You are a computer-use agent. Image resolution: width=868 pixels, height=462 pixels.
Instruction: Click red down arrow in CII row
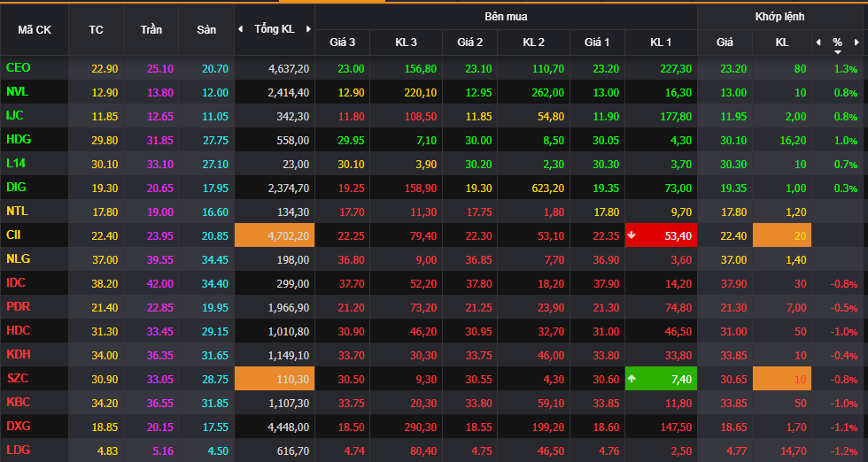click(x=632, y=235)
